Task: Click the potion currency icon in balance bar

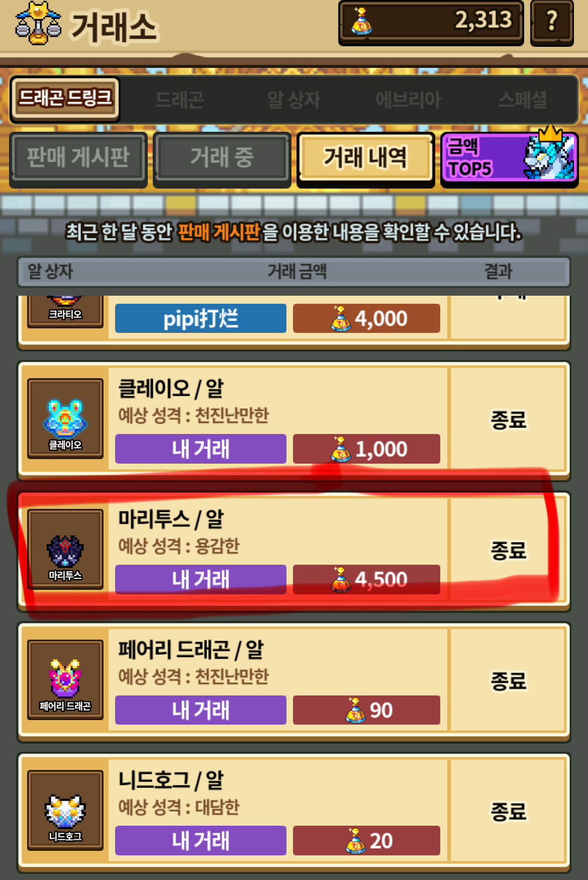Action: [361, 22]
